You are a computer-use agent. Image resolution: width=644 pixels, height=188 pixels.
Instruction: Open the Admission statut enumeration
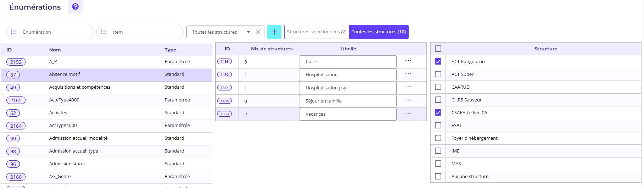click(67, 164)
